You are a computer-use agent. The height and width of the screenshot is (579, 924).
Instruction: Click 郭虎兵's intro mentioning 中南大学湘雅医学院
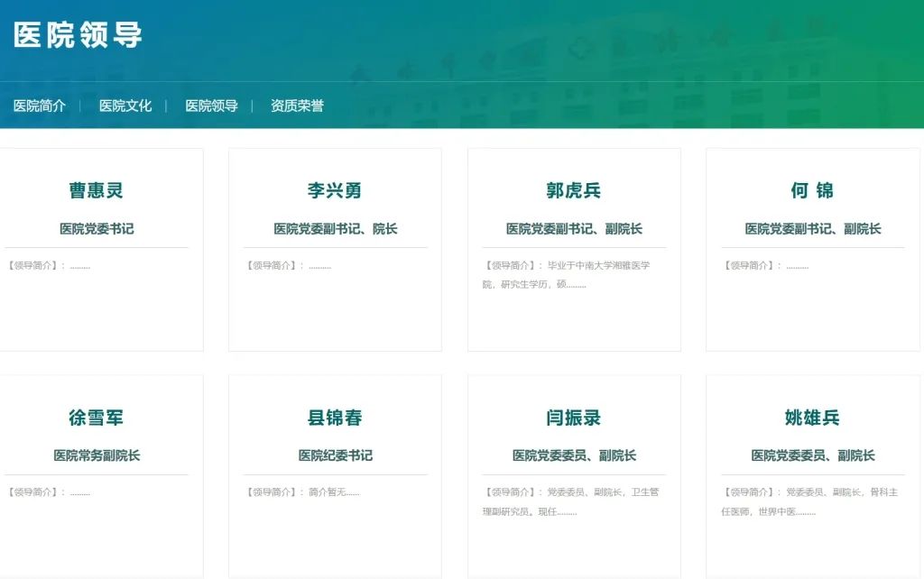[x=567, y=275]
